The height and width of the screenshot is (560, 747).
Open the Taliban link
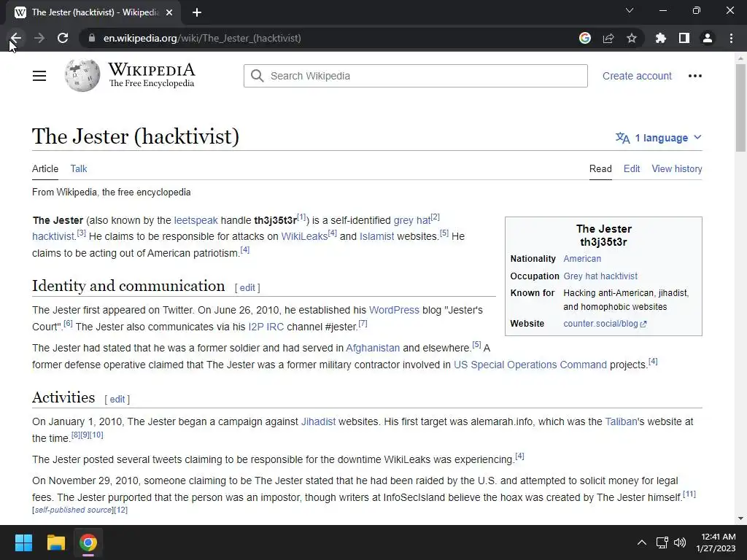pyautogui.click(x=621, y=421)
